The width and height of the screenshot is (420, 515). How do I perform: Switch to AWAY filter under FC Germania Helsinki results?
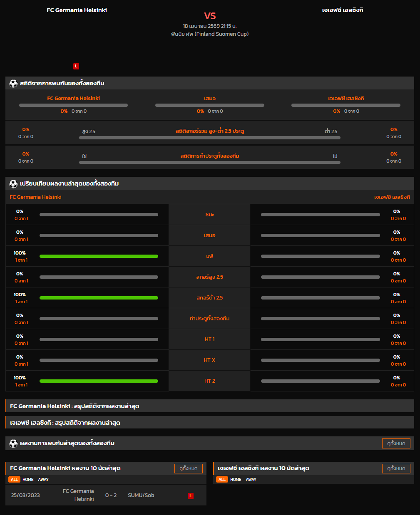[43, 480]
